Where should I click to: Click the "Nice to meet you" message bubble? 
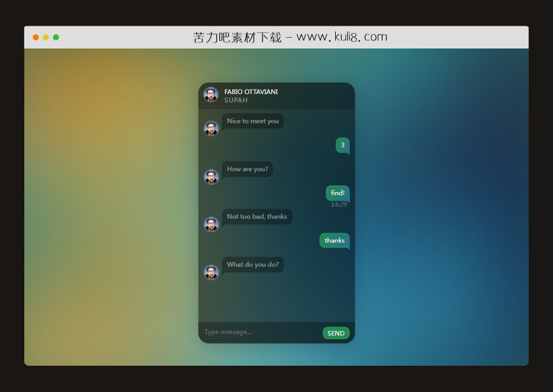[x=253, y=121]
